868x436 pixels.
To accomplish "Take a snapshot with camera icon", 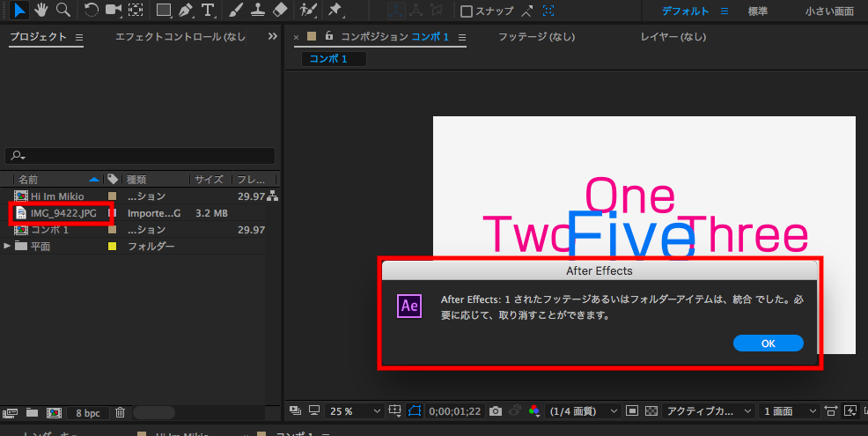I will click(496, 411).
